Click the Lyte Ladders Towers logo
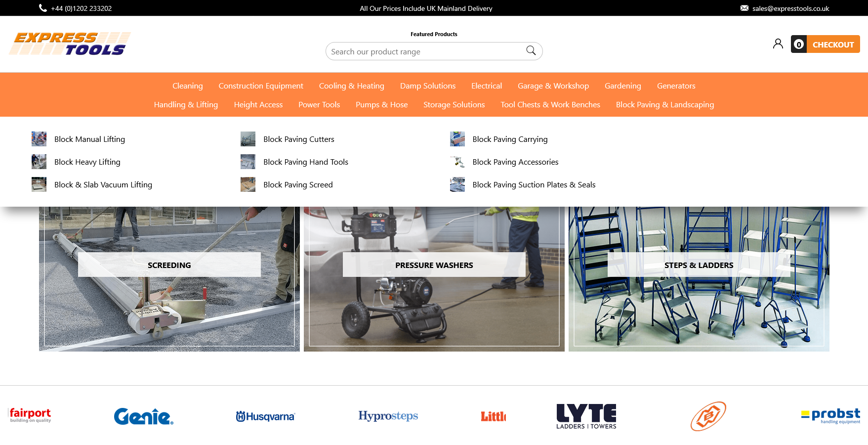This screenshot has width=868, height=445. tap(586, 416)
